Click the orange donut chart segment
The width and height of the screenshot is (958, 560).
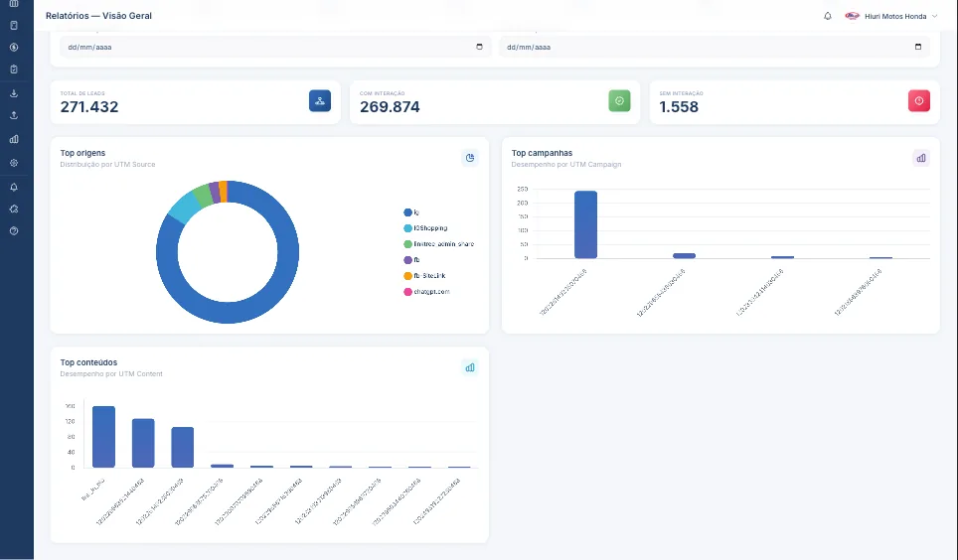click(x=223, y=192)
